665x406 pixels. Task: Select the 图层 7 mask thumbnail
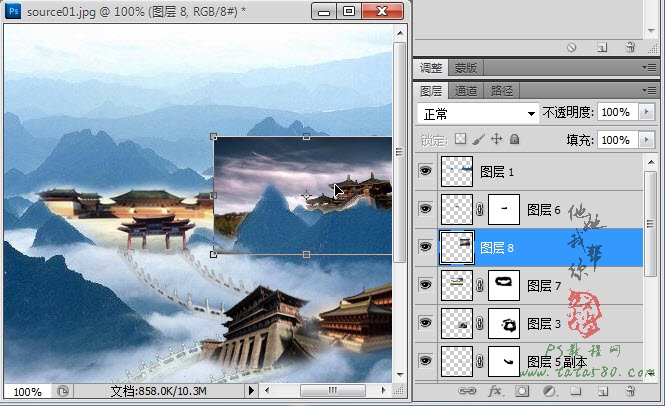(504, 285)
